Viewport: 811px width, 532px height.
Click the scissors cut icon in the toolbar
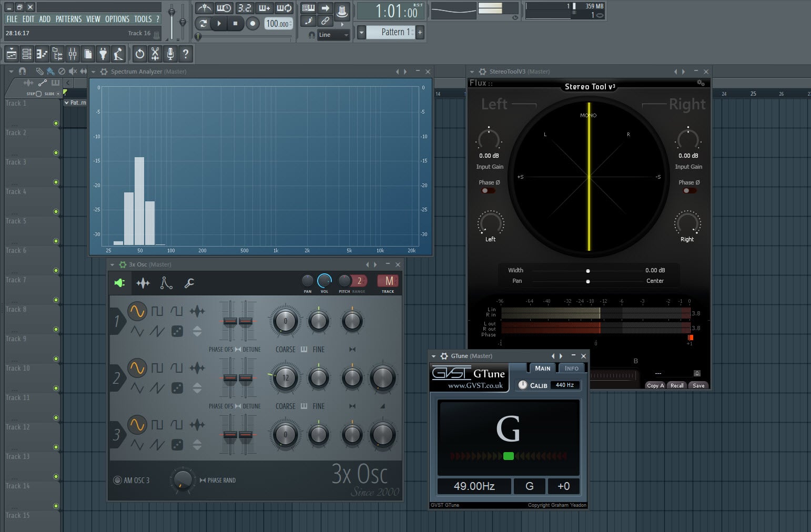(155, 54)
